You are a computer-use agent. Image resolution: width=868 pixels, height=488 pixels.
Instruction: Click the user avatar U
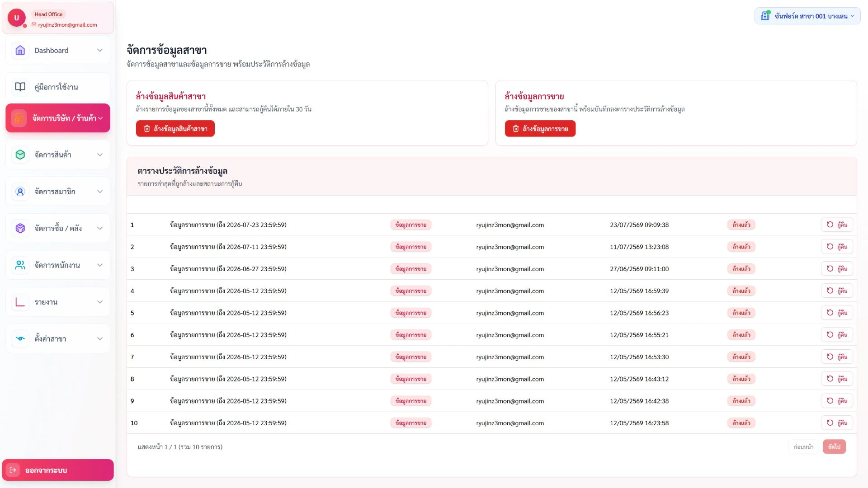[x=17, y=18]
